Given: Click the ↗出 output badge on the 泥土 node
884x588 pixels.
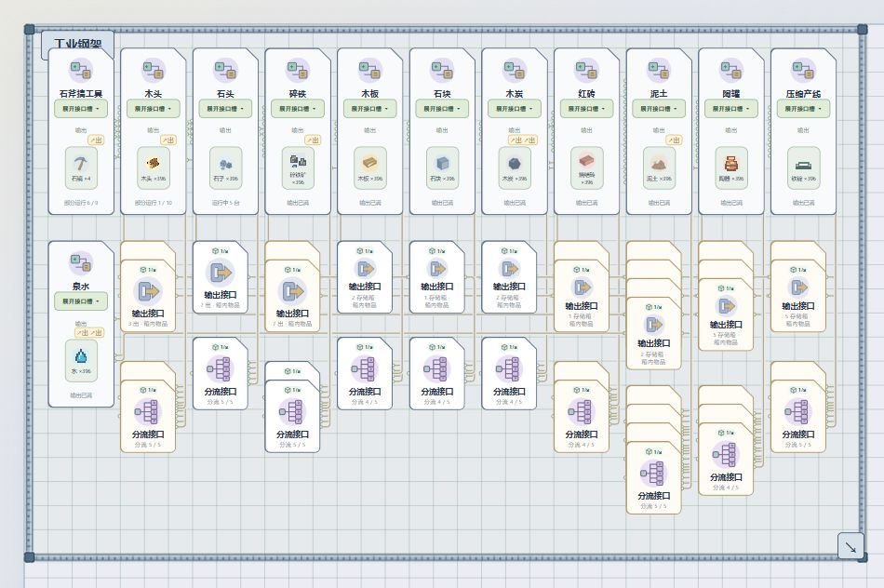Looking at the screenshot, I should tap(674, 140).
